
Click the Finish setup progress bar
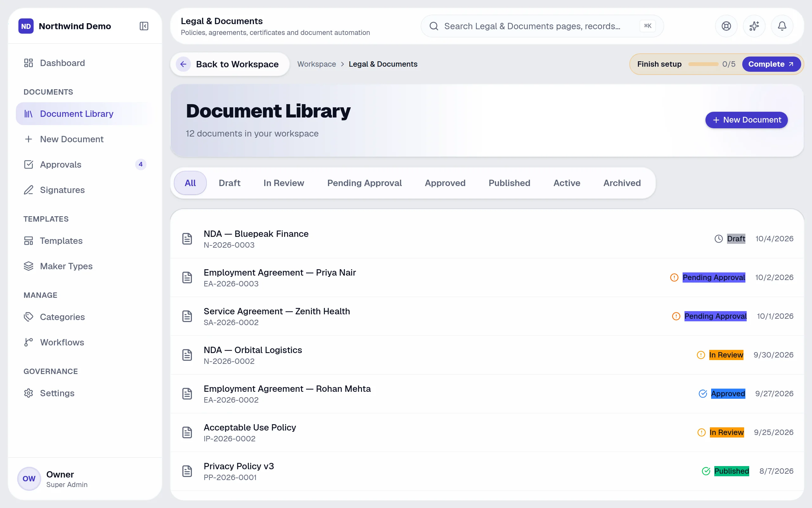coord(703,64)
